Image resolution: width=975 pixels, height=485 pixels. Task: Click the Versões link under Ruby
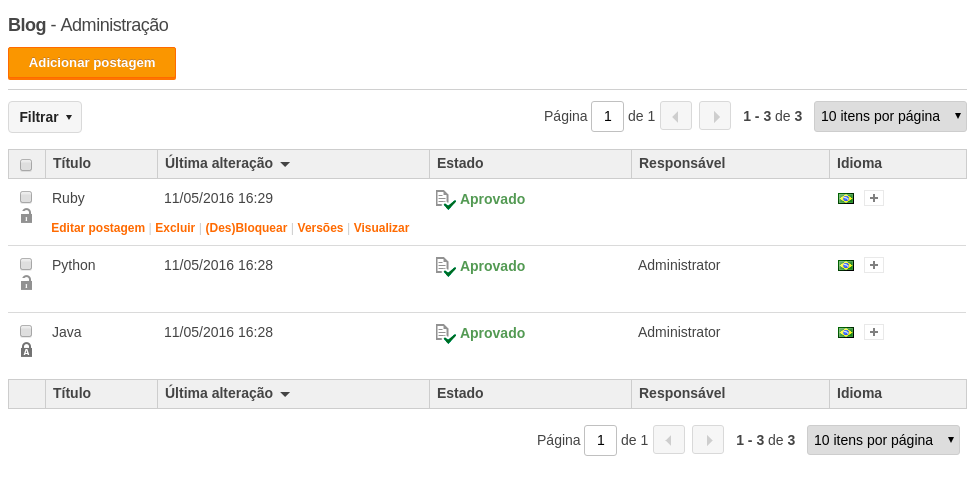[320, 228]
